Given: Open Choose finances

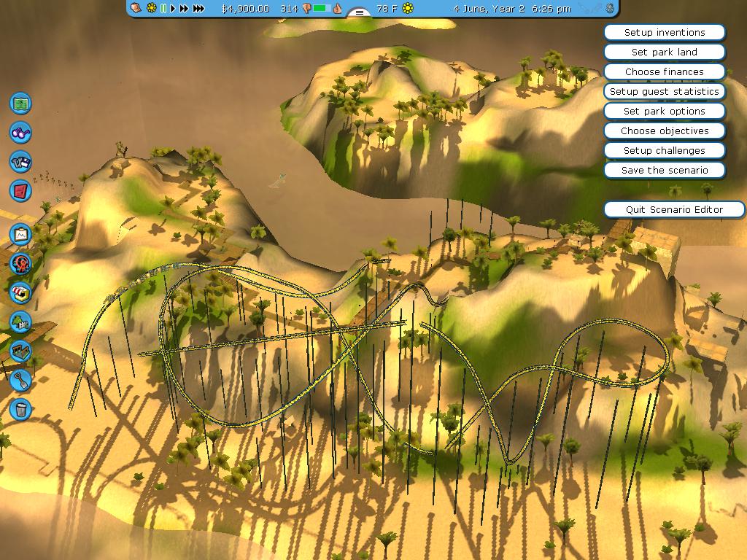Looking at the screenshot, I should click(665, 71).
